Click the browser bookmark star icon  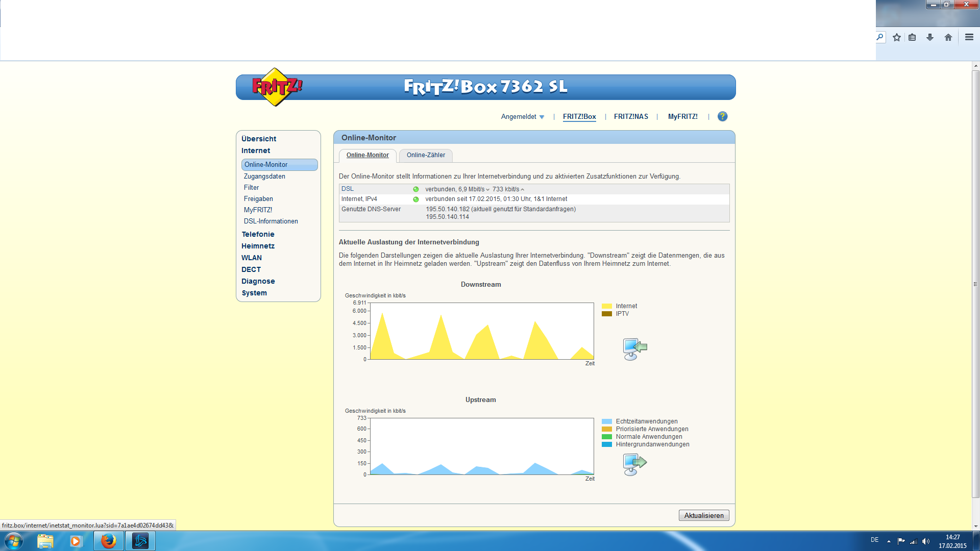(x=897, y=37)
